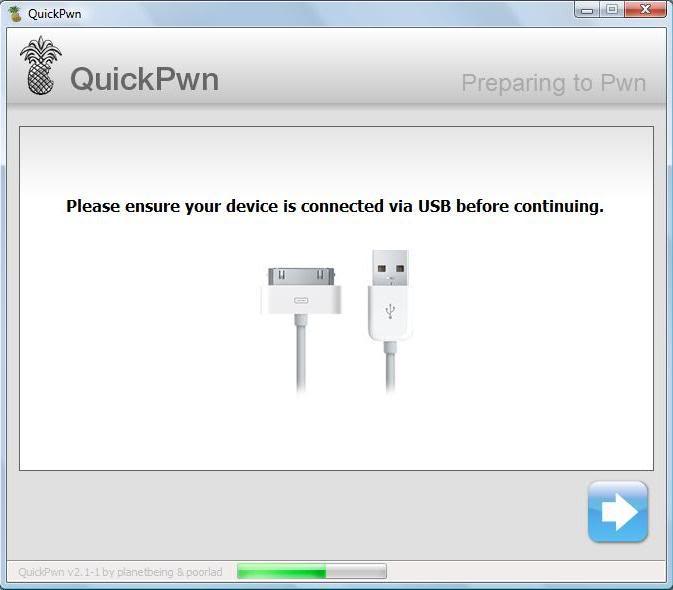
Task: Click the metal USB plug tip
Action: pyautogui.click(x=390, y=268)
